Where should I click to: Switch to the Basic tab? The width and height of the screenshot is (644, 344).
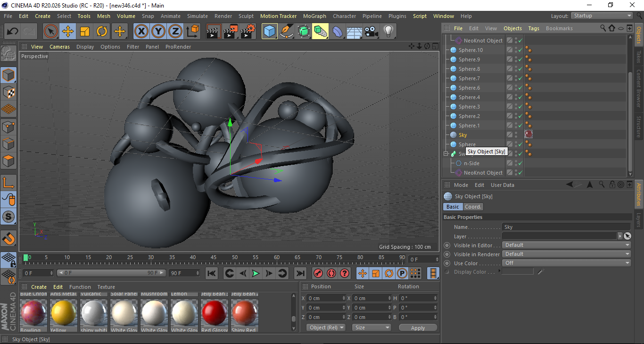[x=453, y=207]
